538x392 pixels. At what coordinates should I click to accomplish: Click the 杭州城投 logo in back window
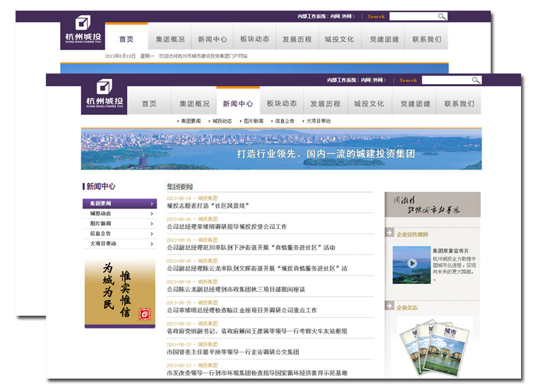82,32
